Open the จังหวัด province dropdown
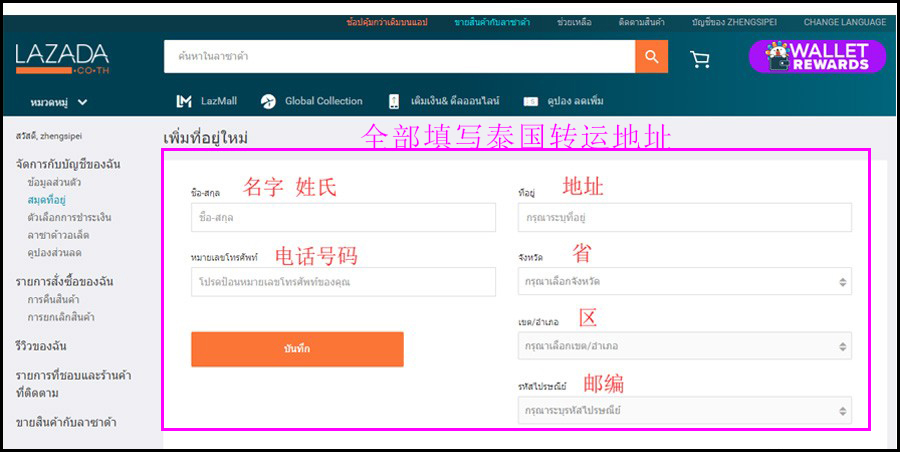 click(x=685, y=281)
